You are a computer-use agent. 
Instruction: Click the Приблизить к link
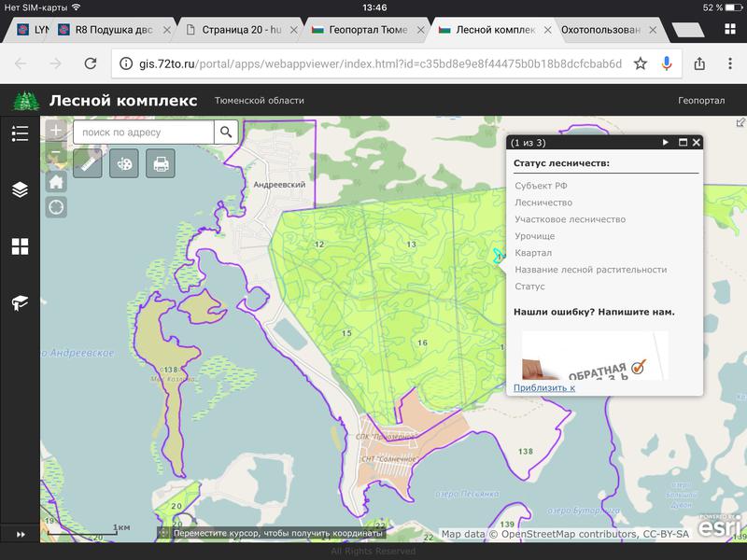(x=544, y=387)
